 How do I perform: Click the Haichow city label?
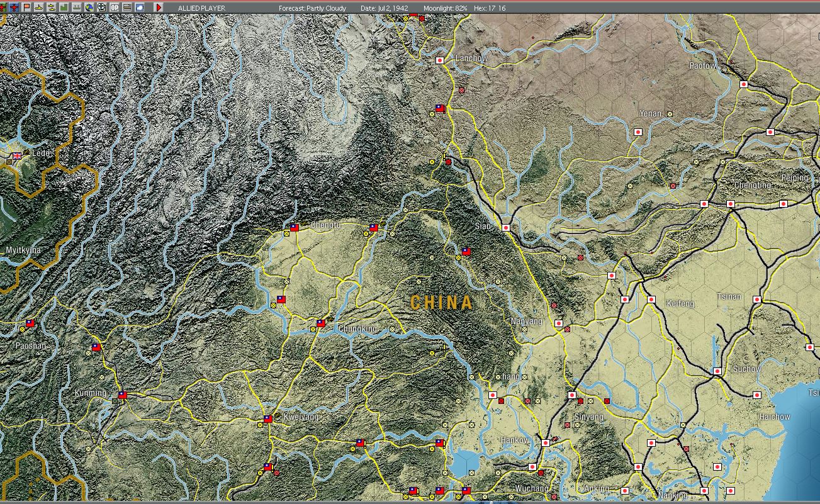click(774, 417)
